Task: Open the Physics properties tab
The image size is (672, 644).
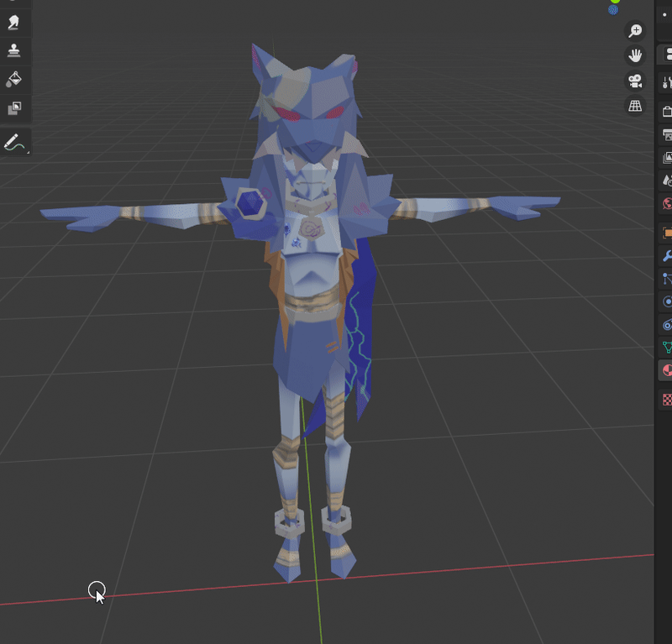Action: pyautogui.click(x=666, y=301)
